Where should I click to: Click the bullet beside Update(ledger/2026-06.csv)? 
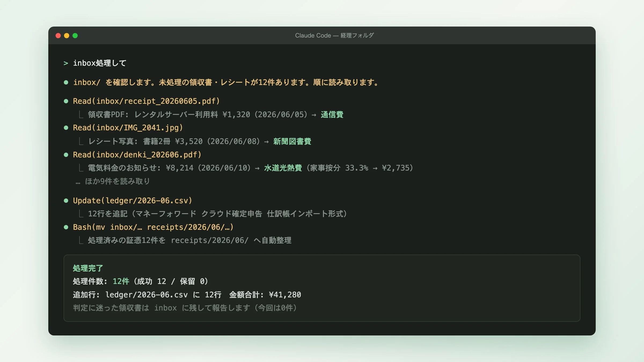[66, 201]
